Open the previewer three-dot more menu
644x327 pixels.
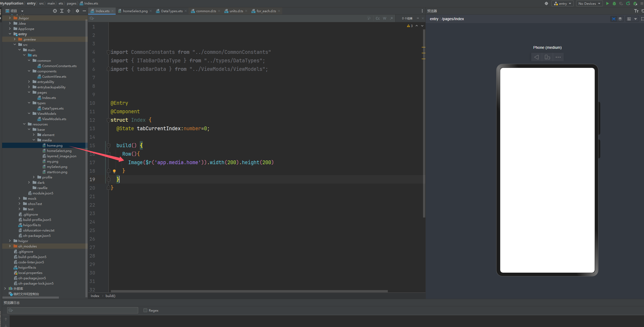558,57
